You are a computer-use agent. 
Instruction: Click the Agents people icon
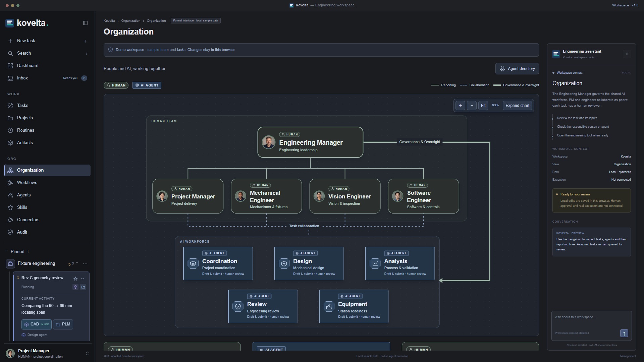(x=10, y=195)
